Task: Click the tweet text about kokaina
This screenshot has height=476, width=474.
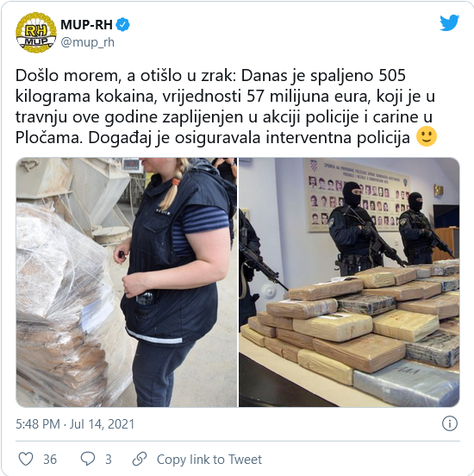Action: [226, 107]
